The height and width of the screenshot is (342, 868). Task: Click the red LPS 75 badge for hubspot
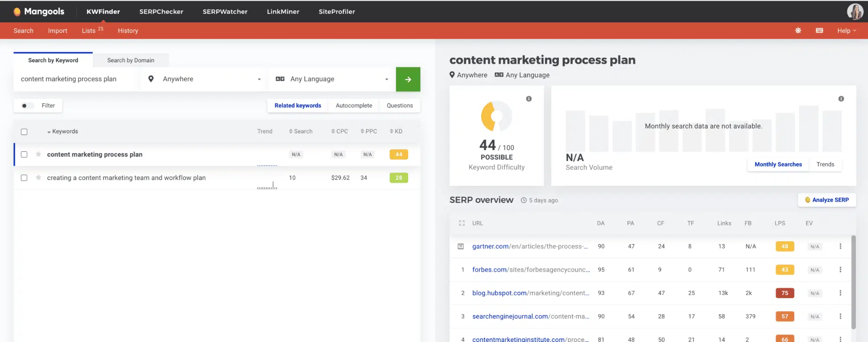point(785,293)
